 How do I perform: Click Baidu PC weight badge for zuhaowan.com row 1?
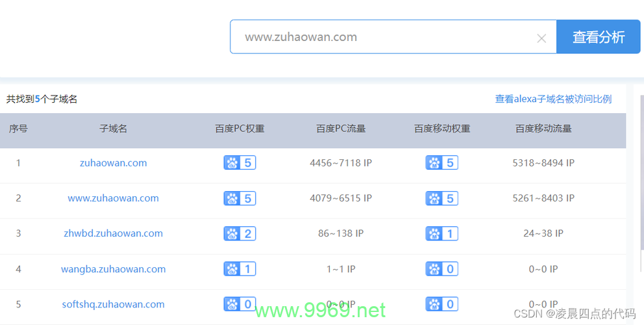[x=240, y=163]
